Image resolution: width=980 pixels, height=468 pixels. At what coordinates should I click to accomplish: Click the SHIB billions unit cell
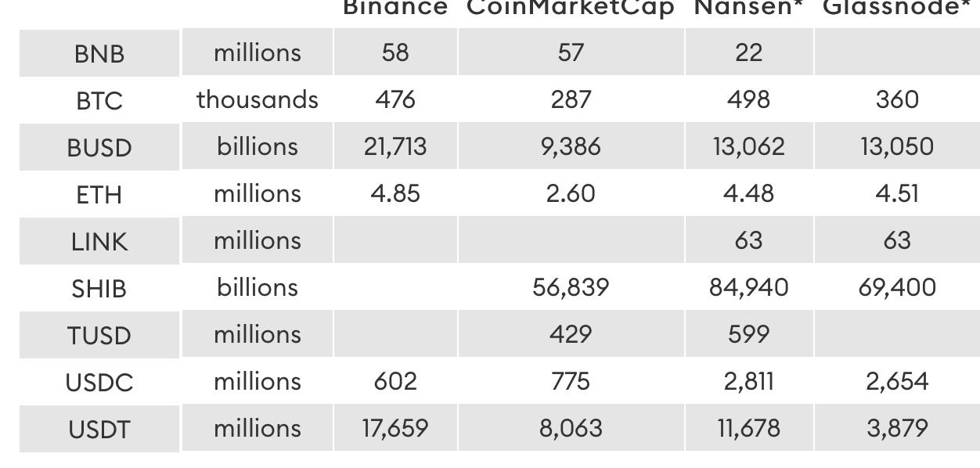(258, 287)
